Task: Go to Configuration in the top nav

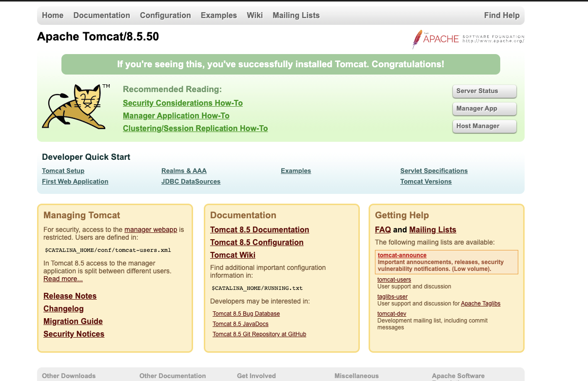Action: click(165, 15)
